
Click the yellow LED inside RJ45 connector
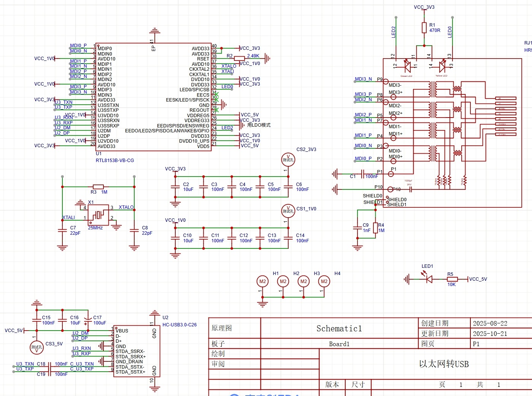coord(441,67)
